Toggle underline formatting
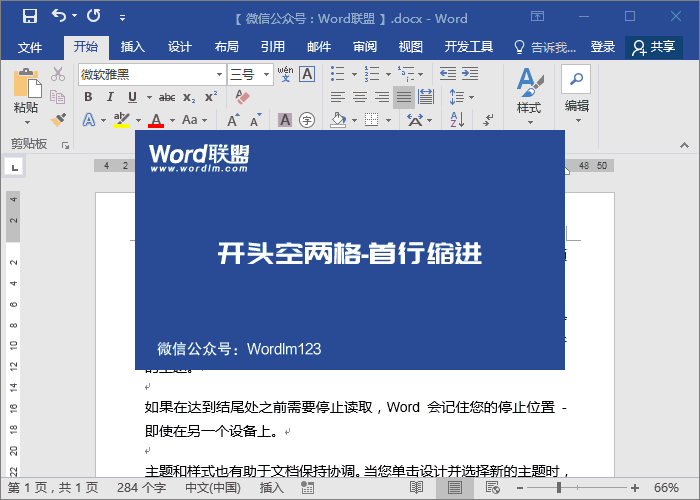 point(132,97)
